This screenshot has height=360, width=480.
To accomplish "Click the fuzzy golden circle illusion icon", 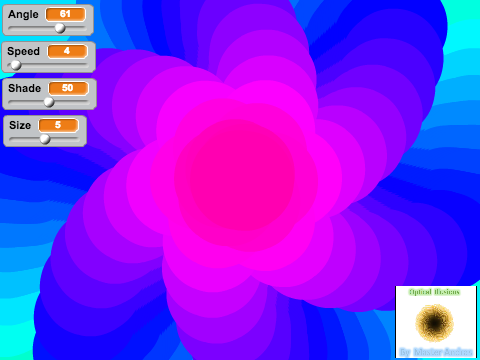I will pyautogui.click(x=434, y=323).
